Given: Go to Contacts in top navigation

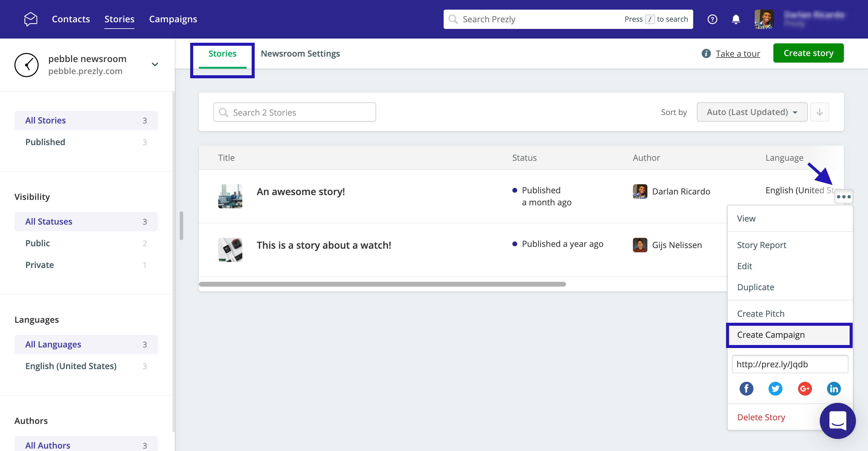Looking at the screenshot, I should pyautogui.click(x=71, y=19).
